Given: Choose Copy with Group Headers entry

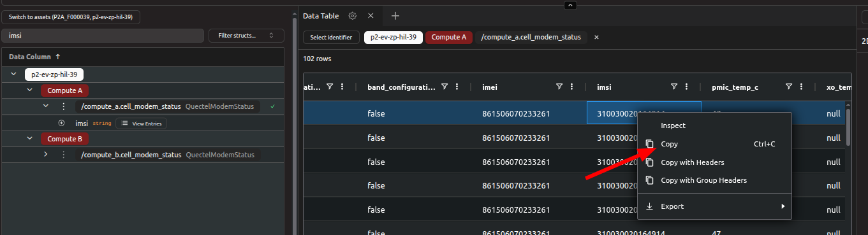Looking at the screenshot, I should [714, 180].
